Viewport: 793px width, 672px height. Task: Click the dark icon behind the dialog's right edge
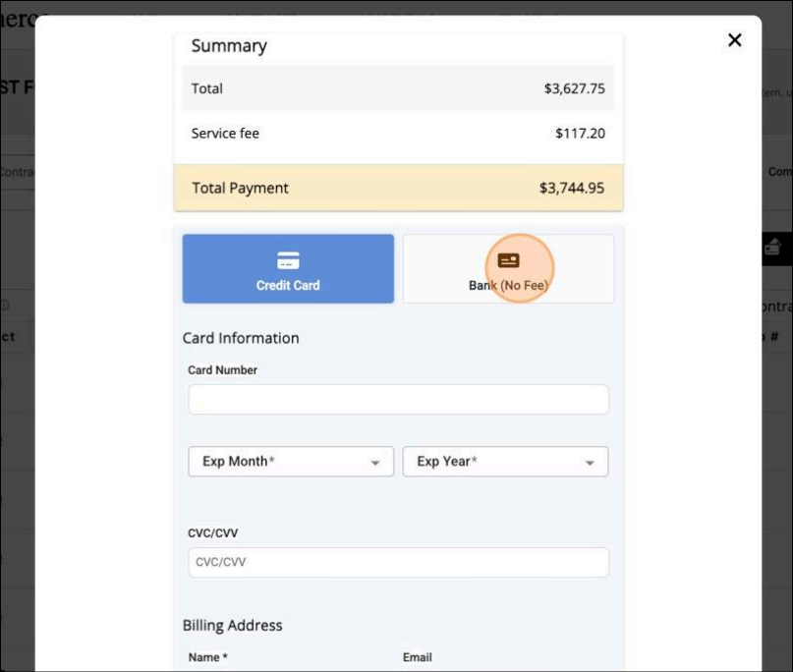pos(773,248)
